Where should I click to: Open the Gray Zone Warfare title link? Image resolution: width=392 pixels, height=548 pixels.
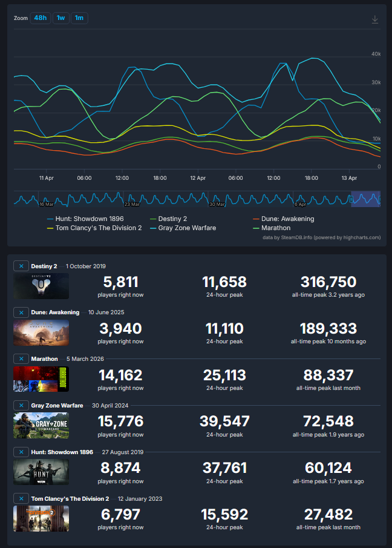[x=57, y=406]
